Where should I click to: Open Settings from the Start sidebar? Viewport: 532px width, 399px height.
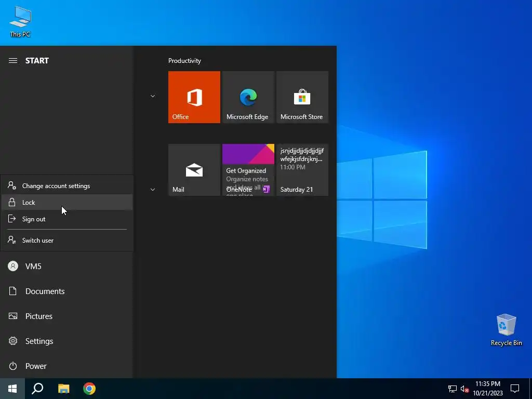click(66, 341)
